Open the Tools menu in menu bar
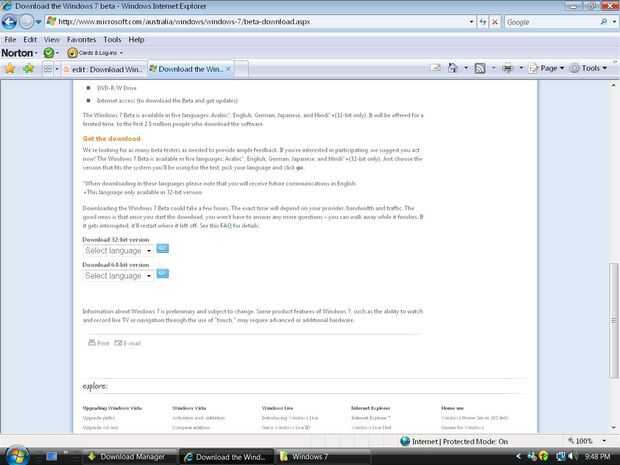620x465 pixels. [112, 40]
